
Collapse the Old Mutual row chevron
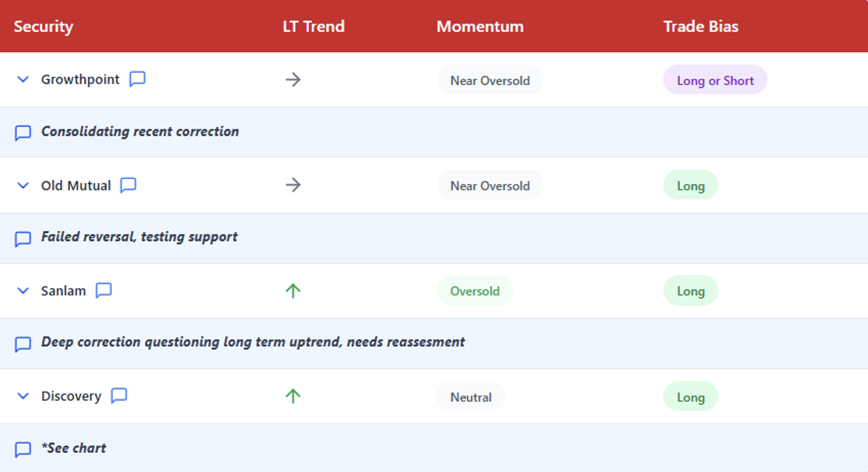click(23, 185)
